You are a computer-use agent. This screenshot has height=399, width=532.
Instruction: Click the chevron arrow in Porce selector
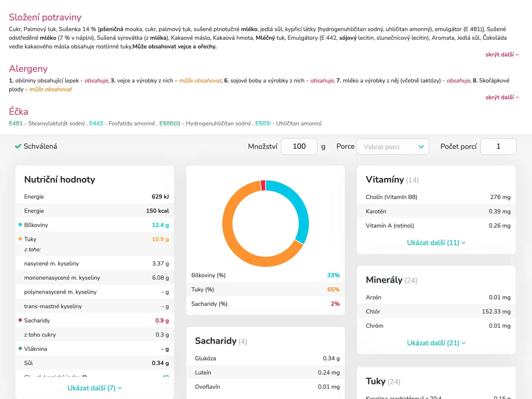tap(421, 147)
